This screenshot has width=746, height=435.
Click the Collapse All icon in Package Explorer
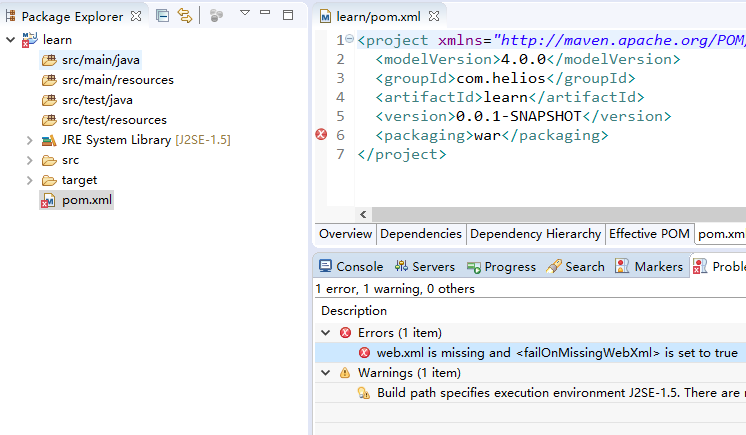[162, 16]
